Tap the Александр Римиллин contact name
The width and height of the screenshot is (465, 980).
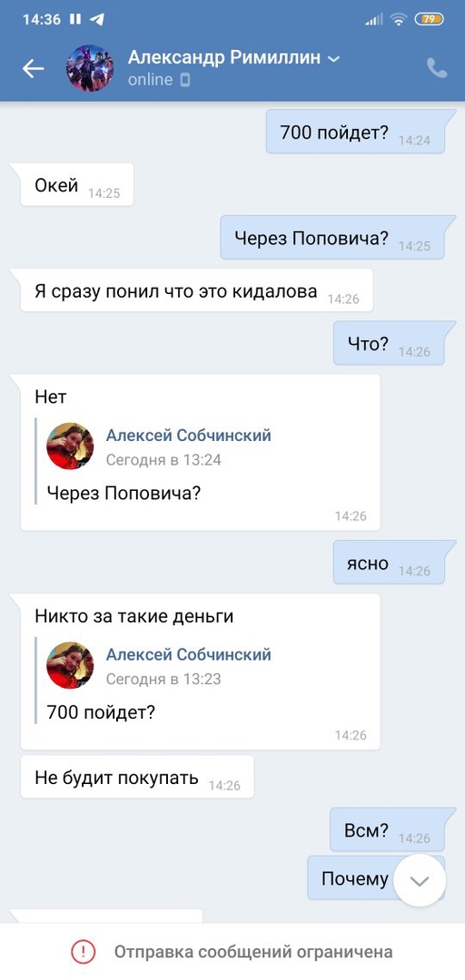tap(224, 58)
